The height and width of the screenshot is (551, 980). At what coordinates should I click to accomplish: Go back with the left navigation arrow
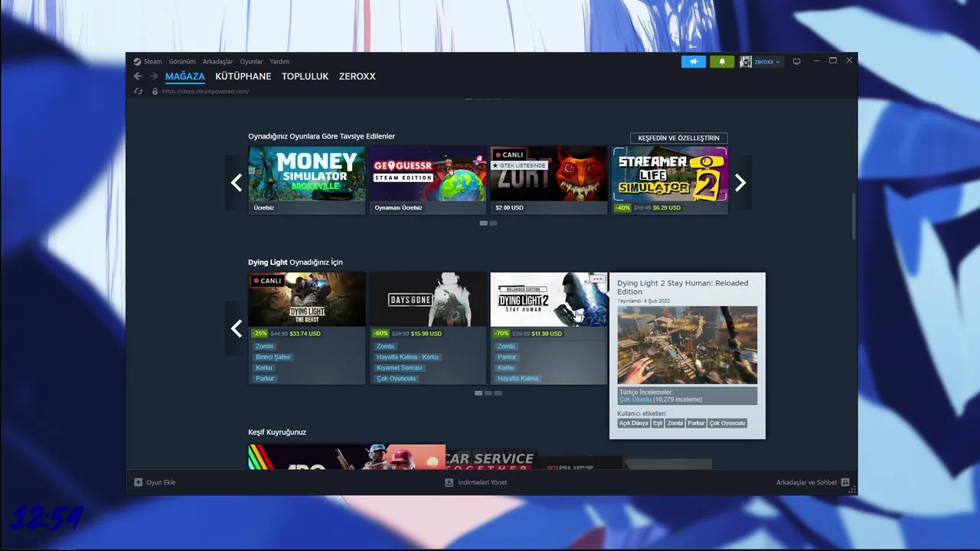point(138,77)
